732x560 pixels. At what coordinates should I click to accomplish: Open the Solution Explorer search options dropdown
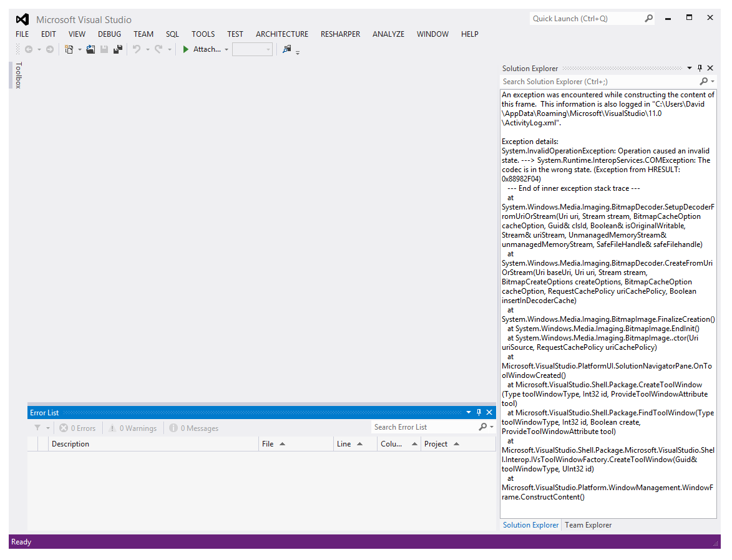tap(713, 81)
